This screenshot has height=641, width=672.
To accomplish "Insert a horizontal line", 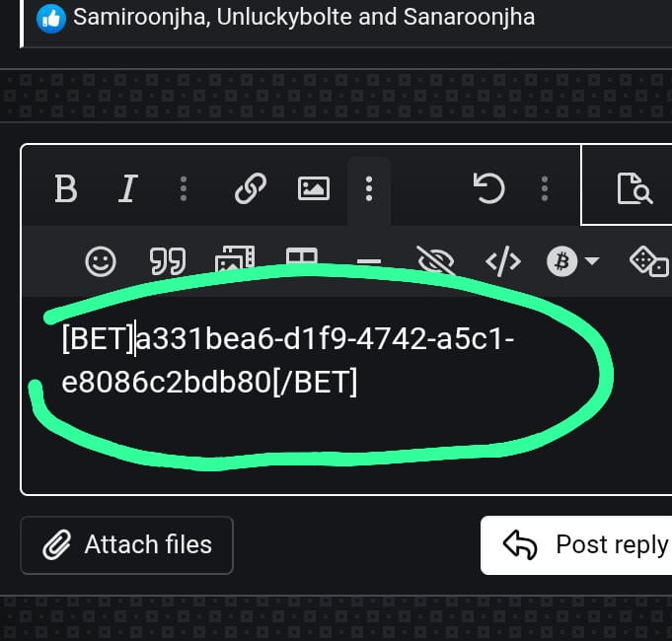I will (x=368, y=262).
